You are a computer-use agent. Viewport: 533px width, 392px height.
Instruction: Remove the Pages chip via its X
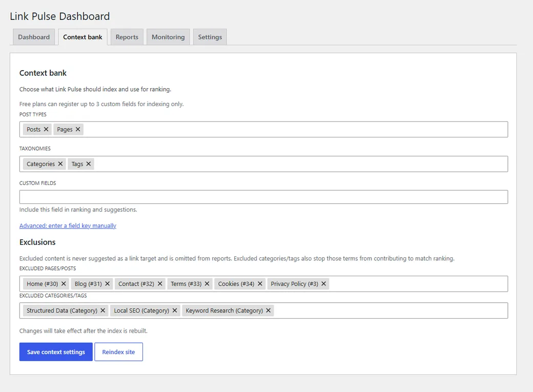[x=78, y=129]
